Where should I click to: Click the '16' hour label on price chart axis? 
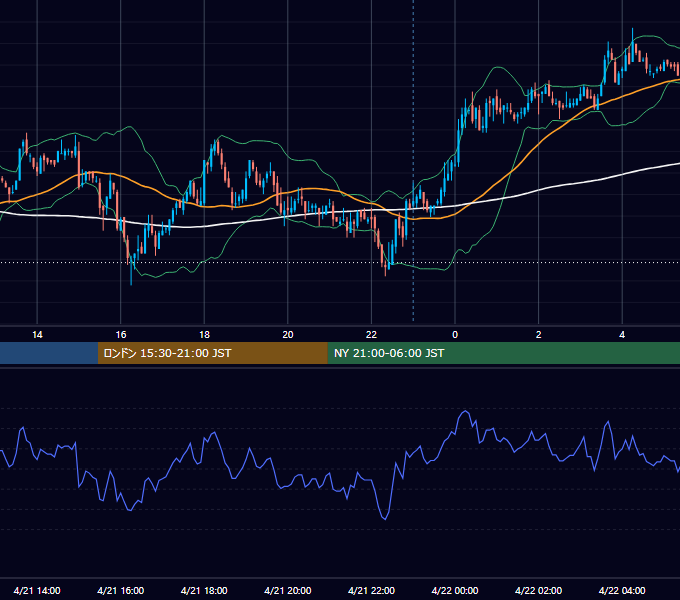121,334
